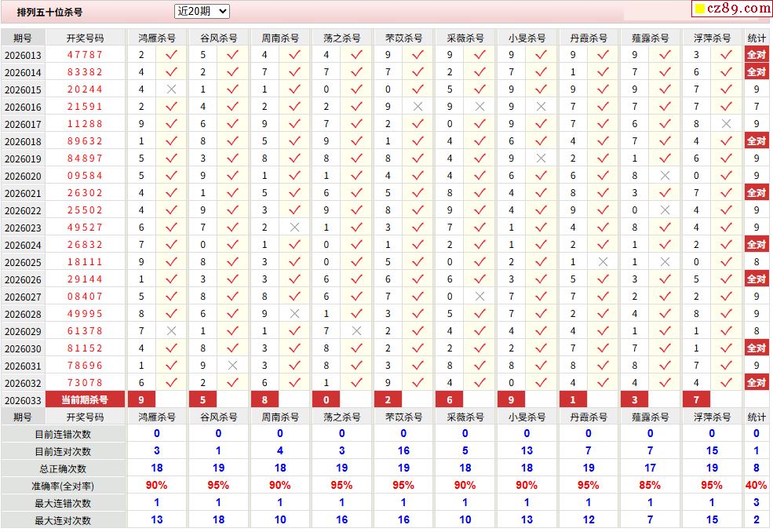
Task: Click the 目前连错次数 row label
Action: [x=63, y=435]
